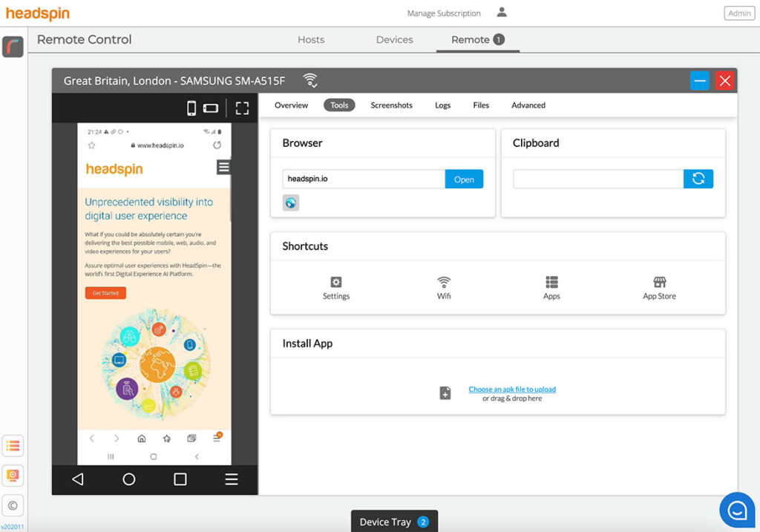Viewport: 760px width, 532px height.
Task: Minimize the SAMSUNG SM-A515F device panel
Action: point(699,80)
